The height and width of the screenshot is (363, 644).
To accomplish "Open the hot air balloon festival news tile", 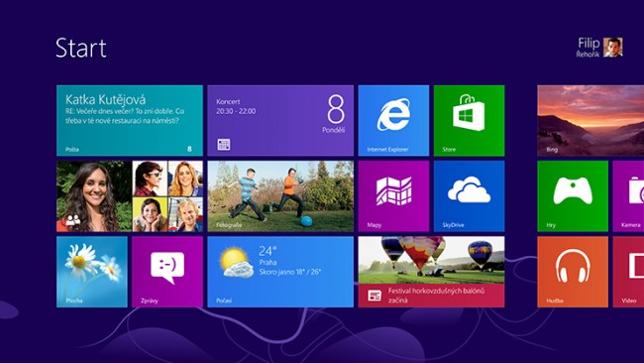I will coord(431,272).
